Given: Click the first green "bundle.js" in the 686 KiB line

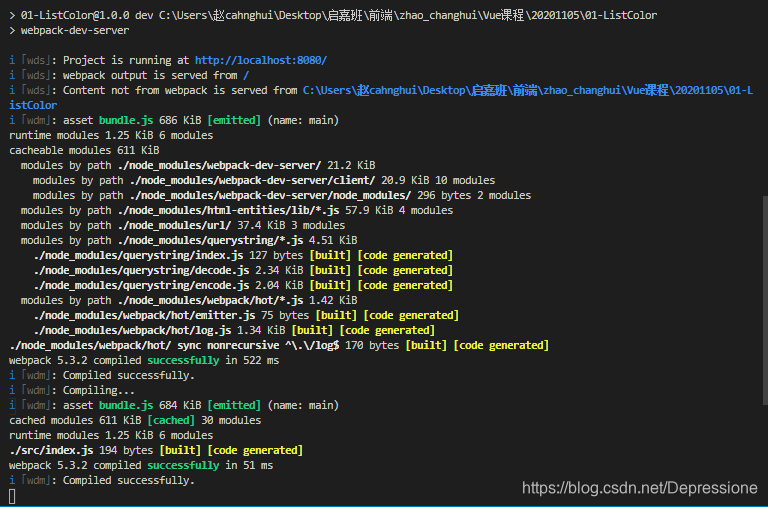Looking at the screenshot, I should pos(126,121).
